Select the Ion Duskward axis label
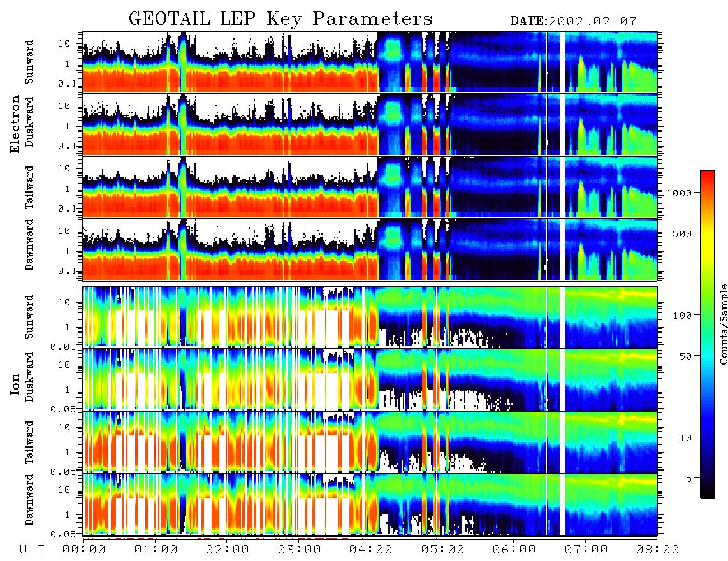728x561 pixels. pos(30,377)
